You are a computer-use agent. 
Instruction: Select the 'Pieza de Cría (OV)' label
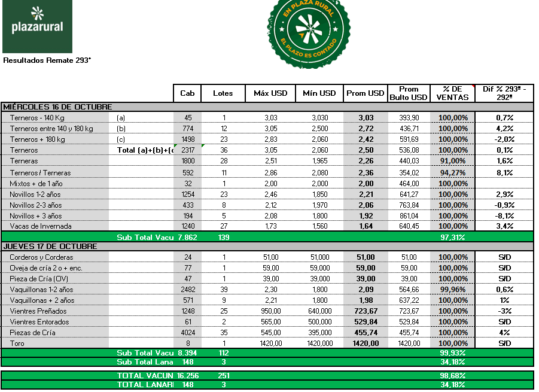pyautogui.click(x=39, y=279)
